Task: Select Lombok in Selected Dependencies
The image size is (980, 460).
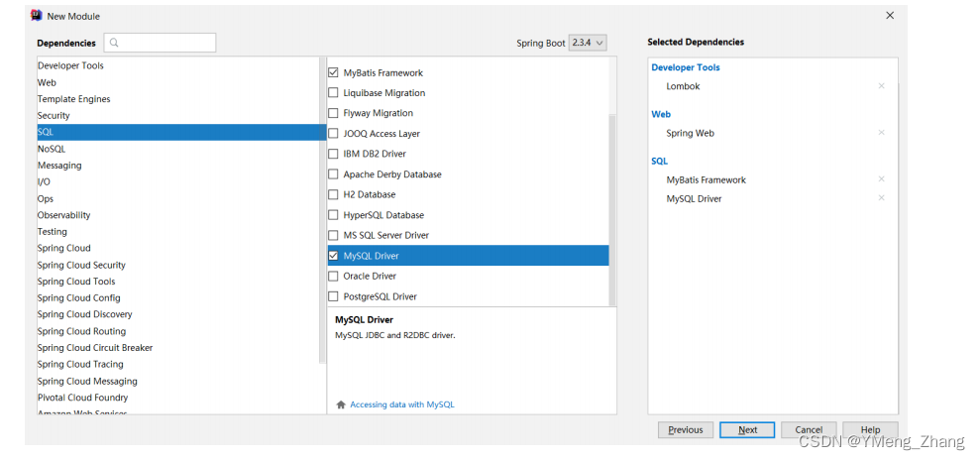Action: (x=683, y=86)
